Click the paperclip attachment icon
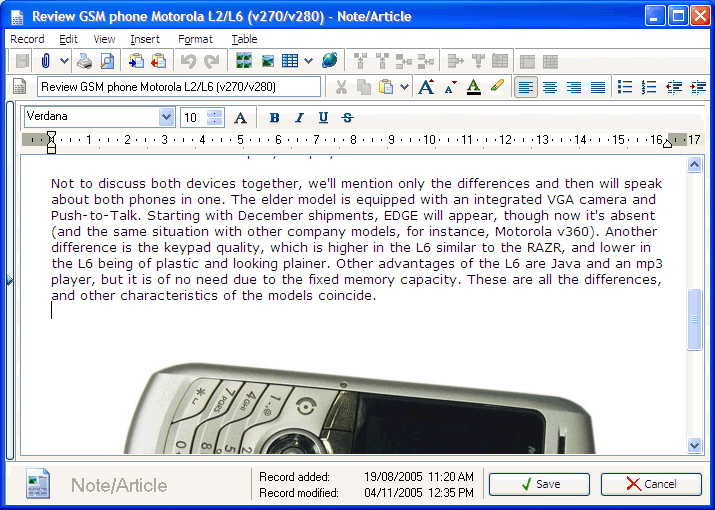The height and width of the screenshot is (510, 715). pyautogui.click(x=45, y=62)
